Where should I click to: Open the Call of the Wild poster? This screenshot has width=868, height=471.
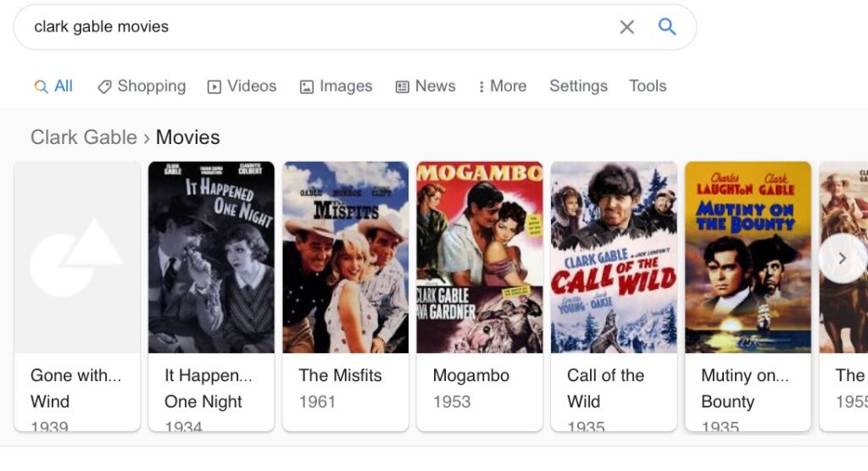pos(614,258)
